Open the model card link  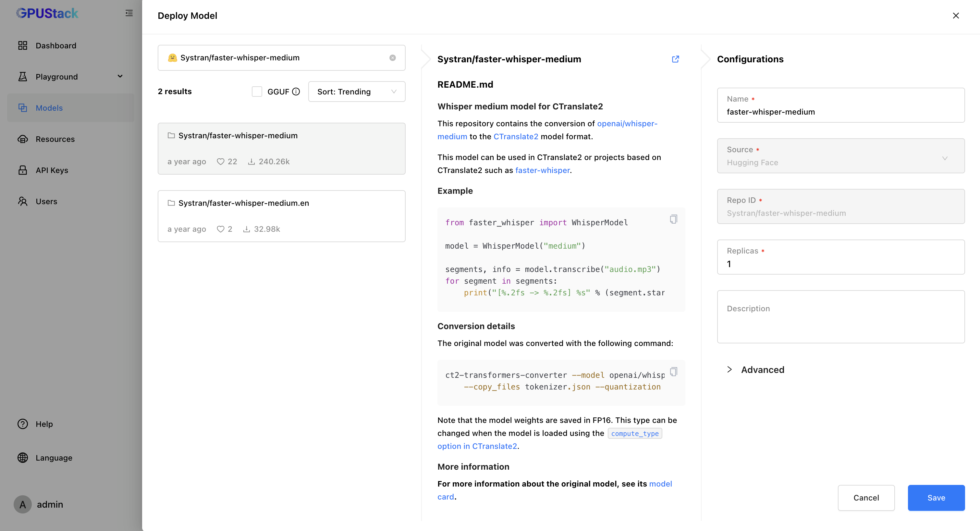coord(660,484)
